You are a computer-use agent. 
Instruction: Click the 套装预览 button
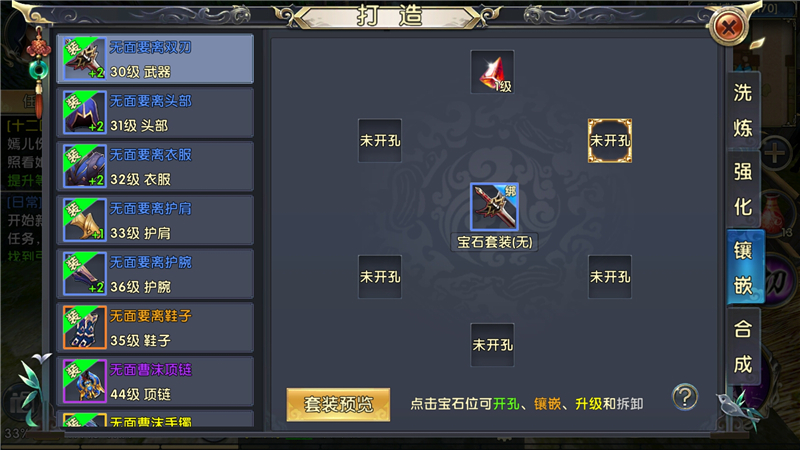point(338,405)
